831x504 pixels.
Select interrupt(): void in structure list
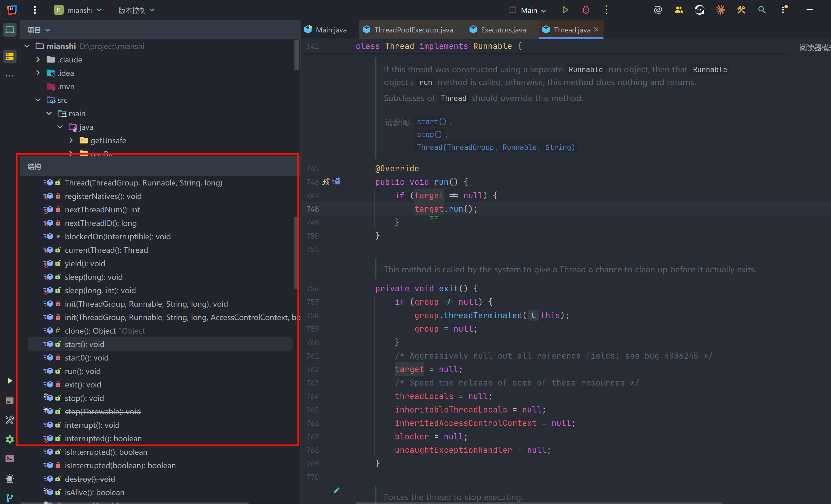[x=92, y=425]
